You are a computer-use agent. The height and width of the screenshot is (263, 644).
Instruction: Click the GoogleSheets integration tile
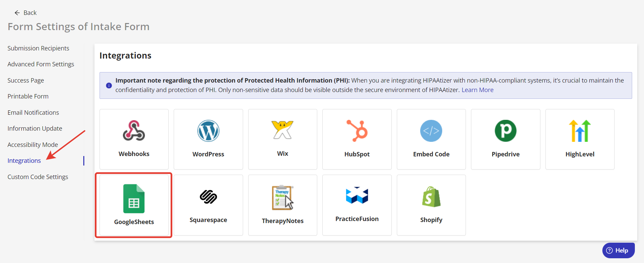(134, 205)
